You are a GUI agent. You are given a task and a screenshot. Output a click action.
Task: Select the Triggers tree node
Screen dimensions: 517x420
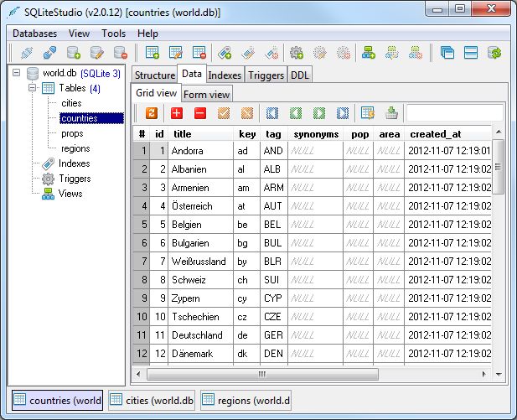(75, 179)
